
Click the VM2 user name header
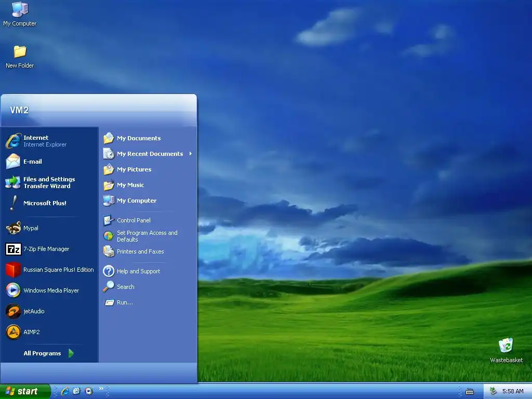(x=19, y=110)
